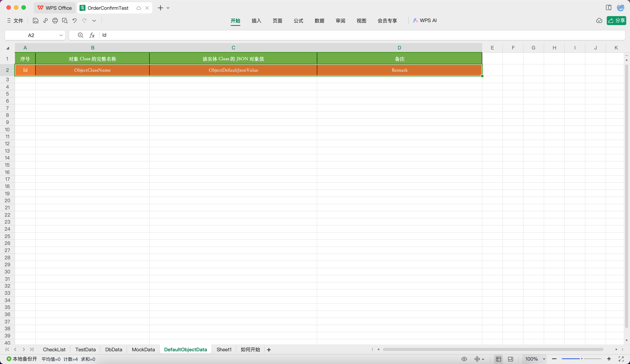Click the 分享 share button
Viewport: 630px width, 364px height.
616,20
